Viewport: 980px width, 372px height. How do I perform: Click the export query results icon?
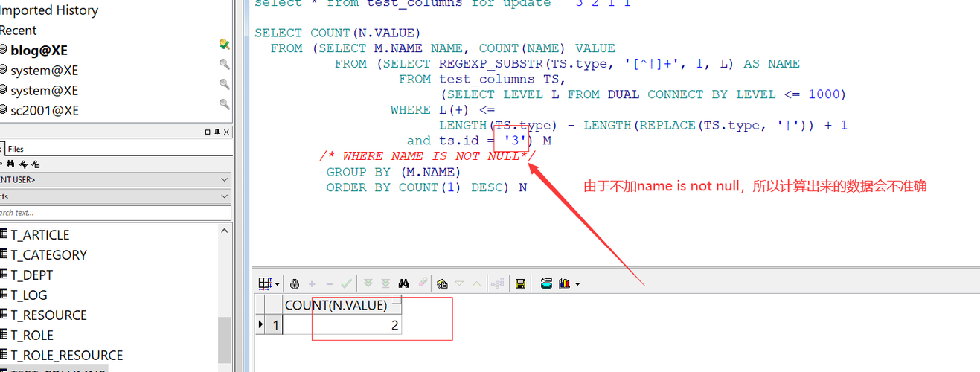pos(546,283)
